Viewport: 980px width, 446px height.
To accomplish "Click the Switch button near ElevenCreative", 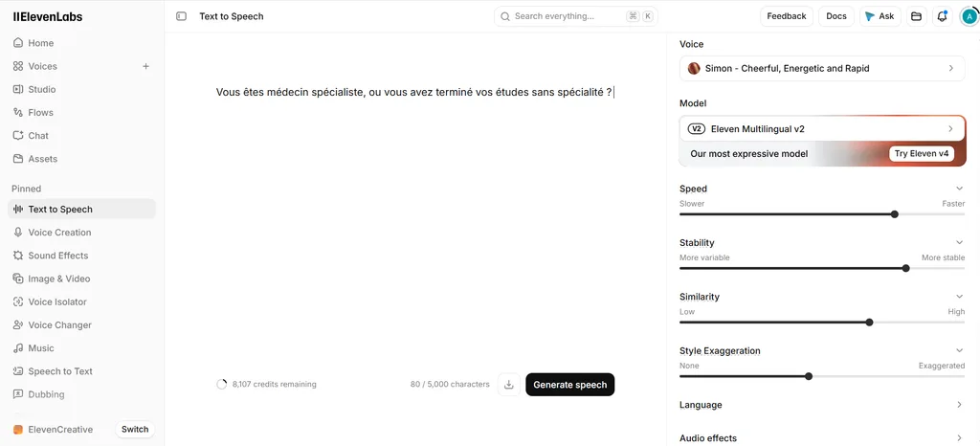I will [135, 429].
